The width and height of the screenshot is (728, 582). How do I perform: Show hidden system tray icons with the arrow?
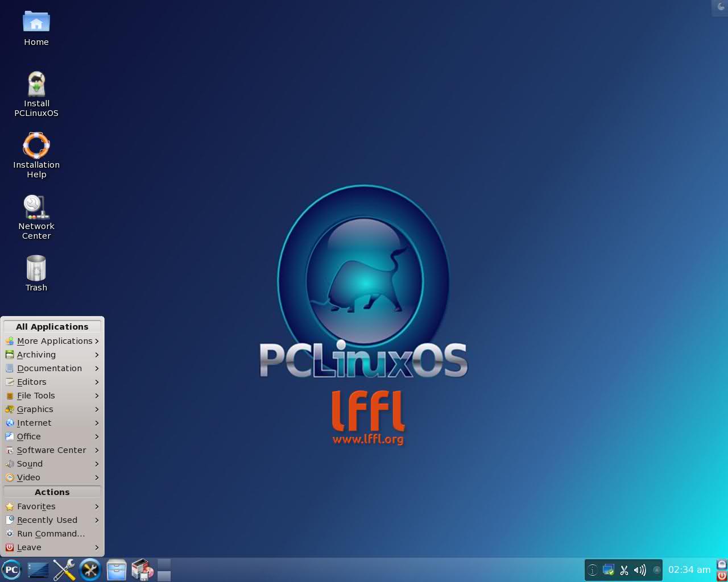tap(656, 570)
